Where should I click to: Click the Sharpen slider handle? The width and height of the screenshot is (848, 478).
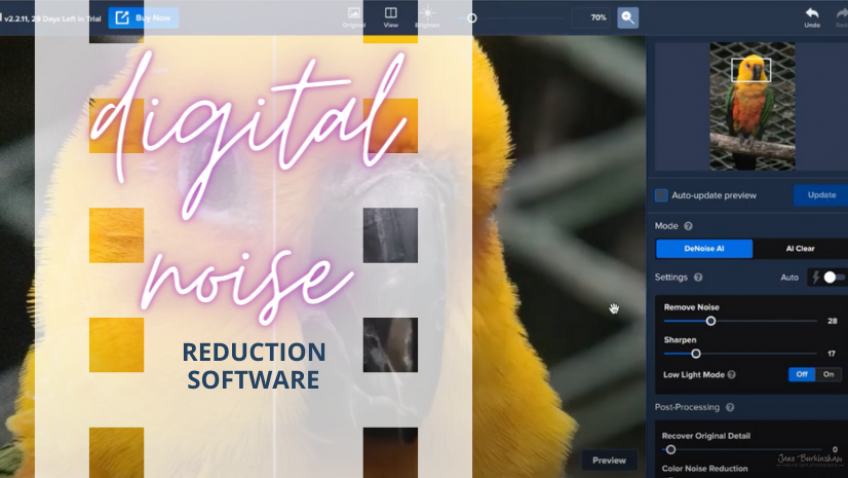[696, 354]
